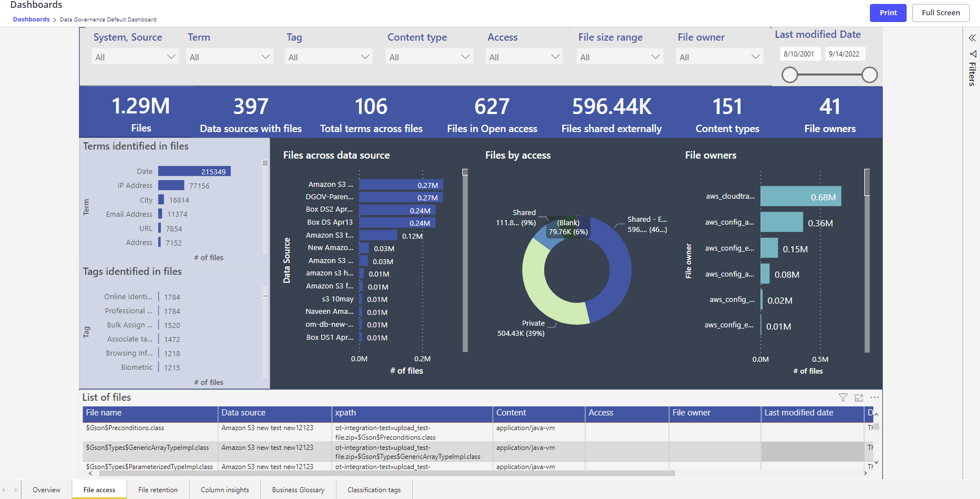Expand the Access filter dropdown

click(x=524, y=57)
